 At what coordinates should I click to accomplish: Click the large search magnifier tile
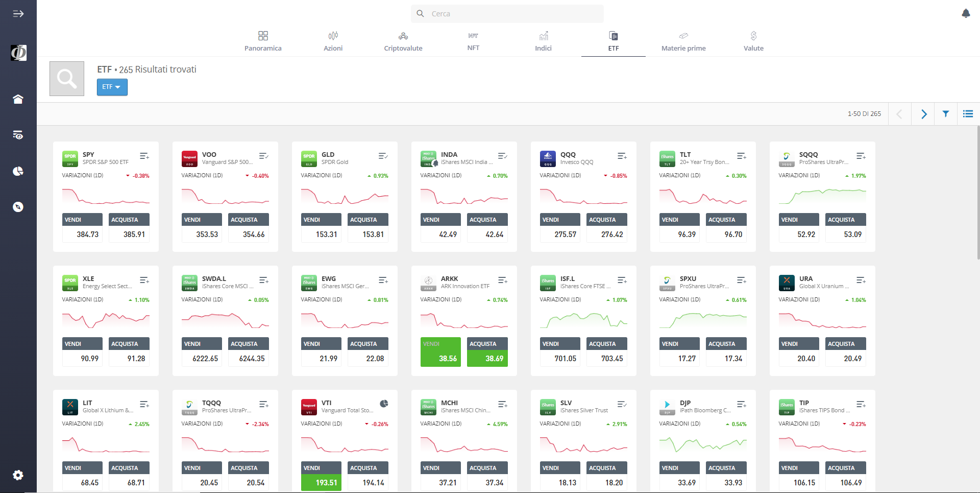point(67,79)
